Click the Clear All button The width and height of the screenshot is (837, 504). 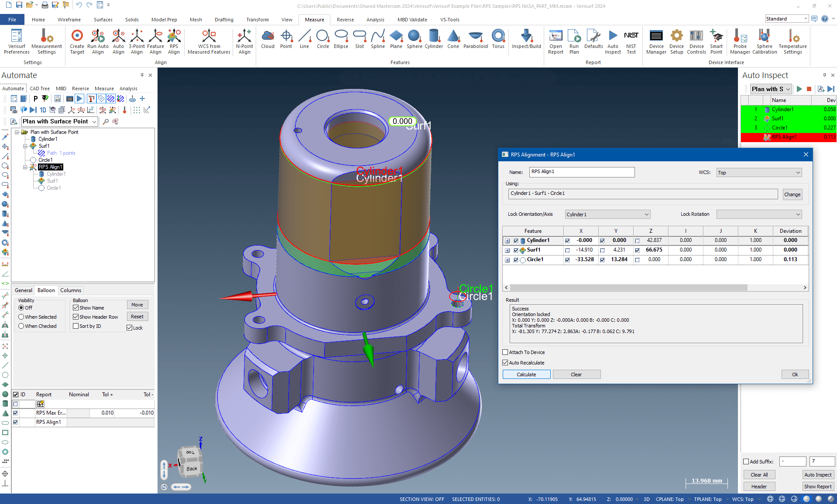click(x=759, y=475)
